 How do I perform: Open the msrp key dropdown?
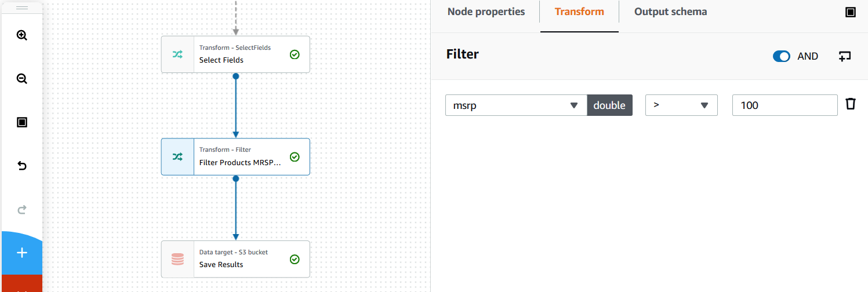point(515,105)
